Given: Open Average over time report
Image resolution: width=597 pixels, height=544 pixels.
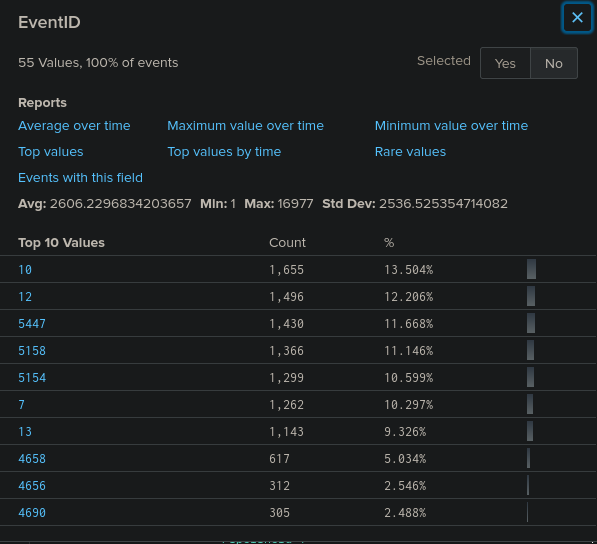Looking at the screenshot, I should coord(74,126).
